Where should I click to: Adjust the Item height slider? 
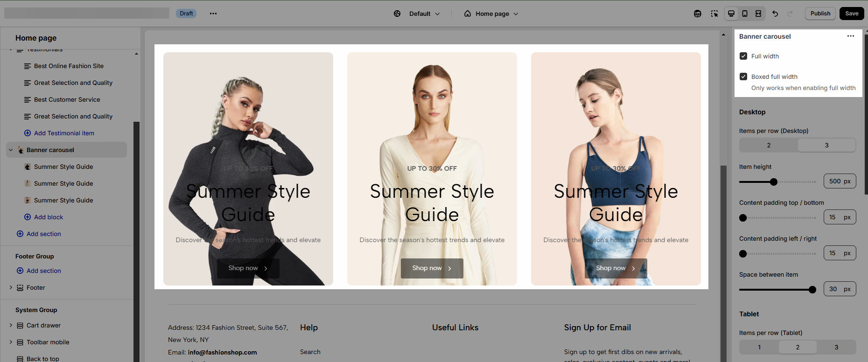[773, 182]
